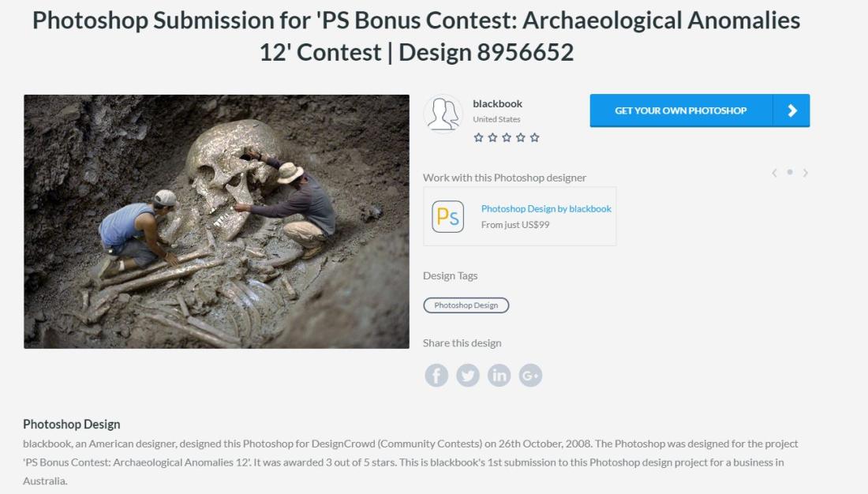Click the From just US$99 price text

click(x=515, y=225)
